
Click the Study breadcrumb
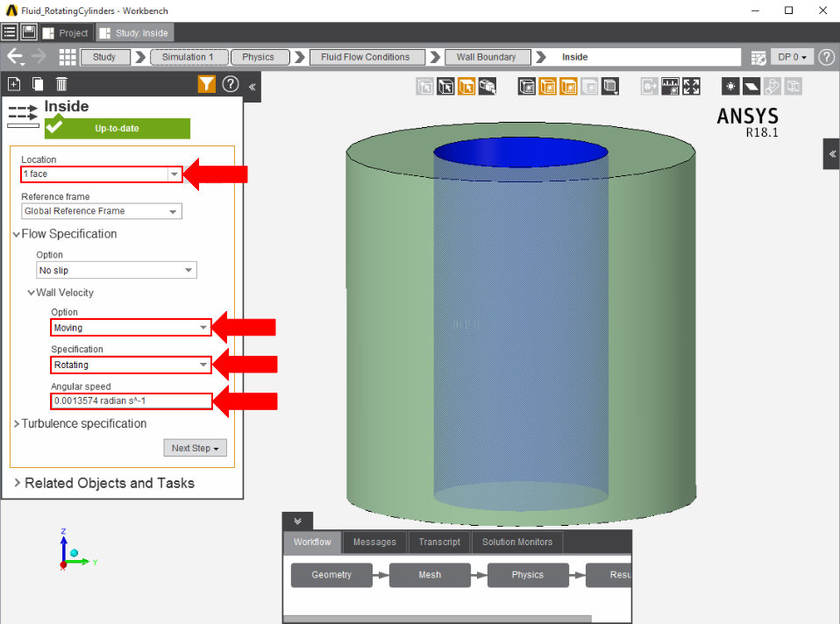pyautogui.click(x=104, y=57)
